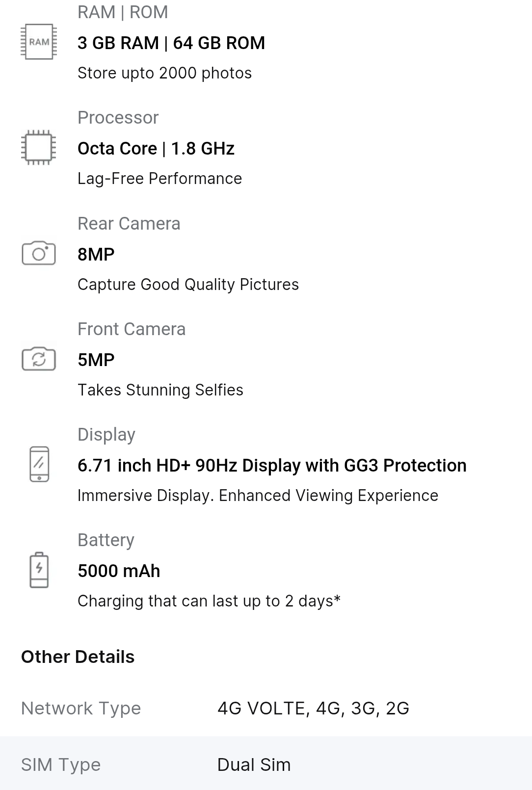Tap Store upto 2000 photos text
This screenshot has height=790, width=532.
pos(164,73)
